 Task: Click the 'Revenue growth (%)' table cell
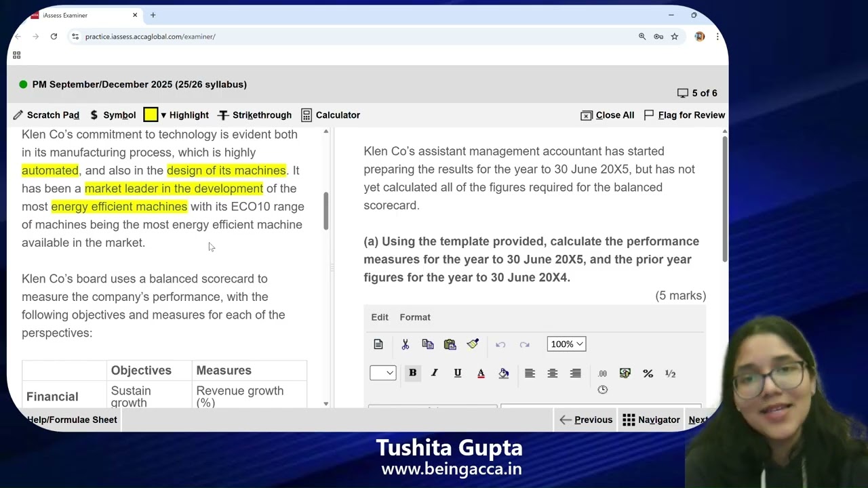coord(250,396)
